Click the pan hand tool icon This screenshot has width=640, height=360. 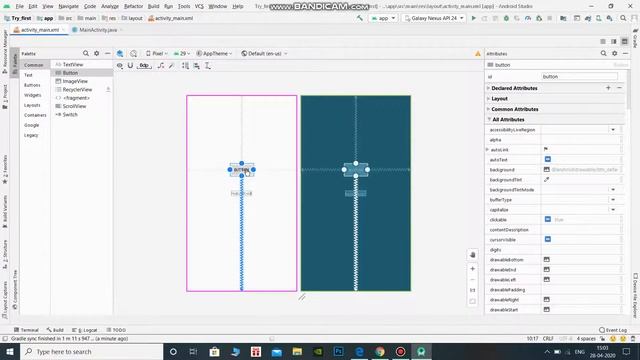[x=473, y=255]
